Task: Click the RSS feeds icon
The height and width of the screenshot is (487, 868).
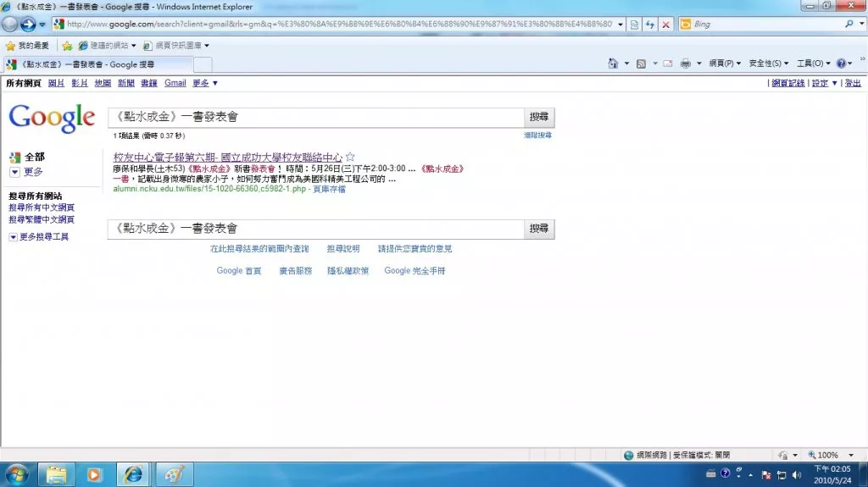Action: pyautogui.click(x=641, y=64)
